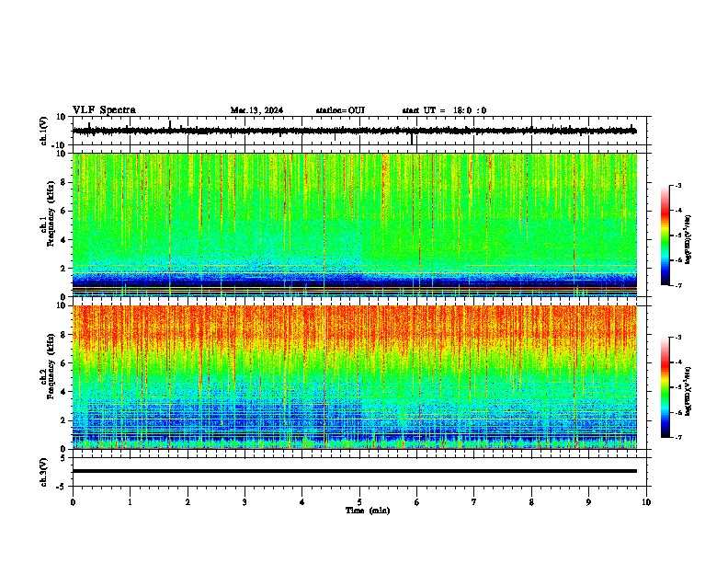Click the ch.1 voltage waveform trace panel
This screenshot has height=563, width=728.
coord(359,131)
